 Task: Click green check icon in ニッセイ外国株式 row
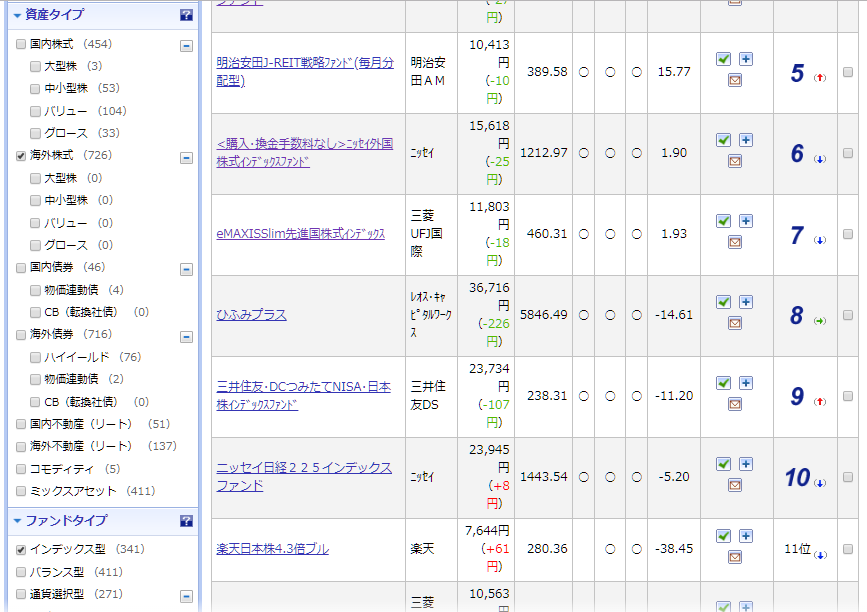click(723, 140)
